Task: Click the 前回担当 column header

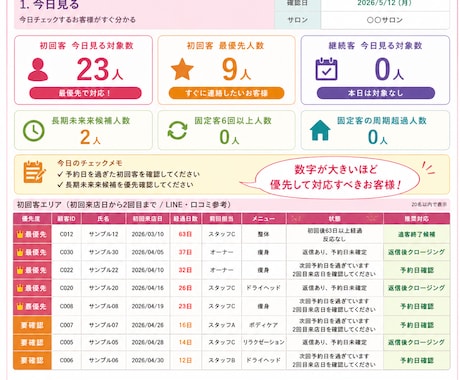Action: point(221,219)
